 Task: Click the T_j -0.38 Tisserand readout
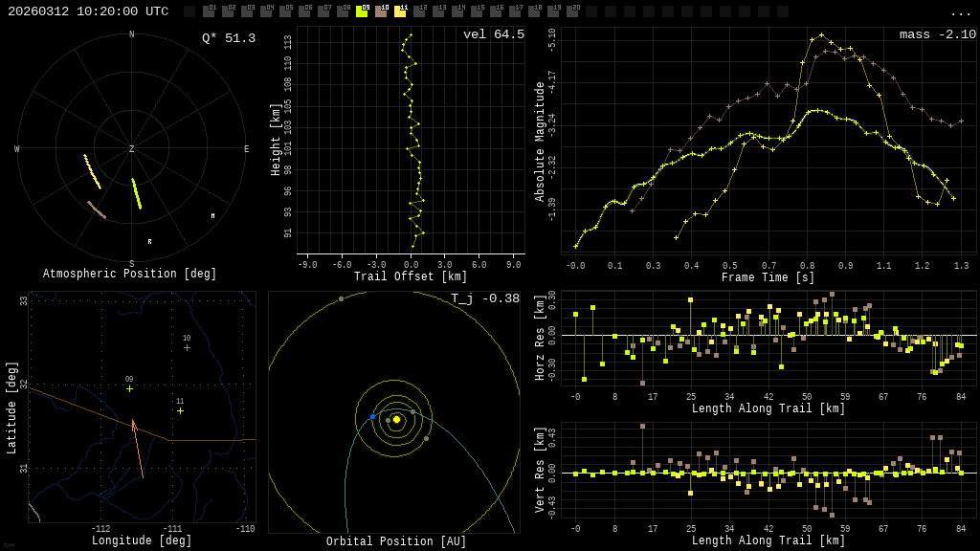[x=485, y=299]
